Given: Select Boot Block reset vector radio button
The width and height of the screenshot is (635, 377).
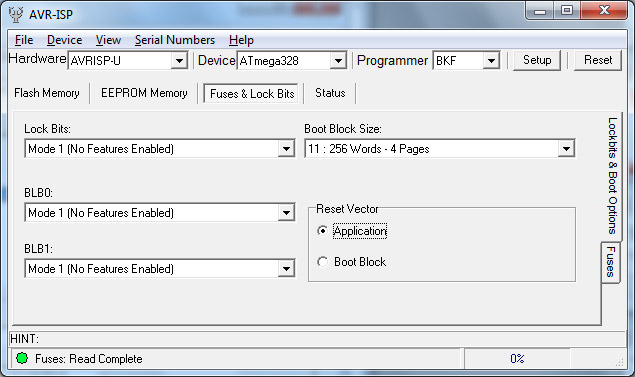Looking at the screenshot, I should [x=322, y=262].
